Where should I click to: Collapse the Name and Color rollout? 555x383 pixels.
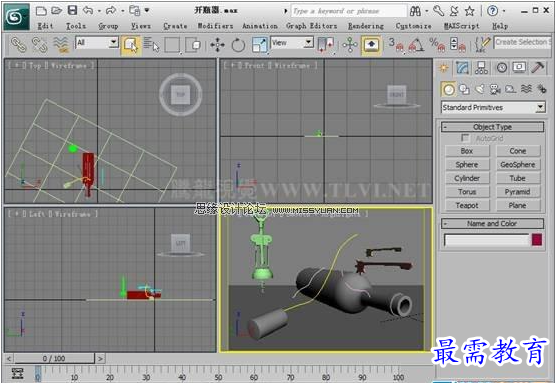click(x=492, y=223)
